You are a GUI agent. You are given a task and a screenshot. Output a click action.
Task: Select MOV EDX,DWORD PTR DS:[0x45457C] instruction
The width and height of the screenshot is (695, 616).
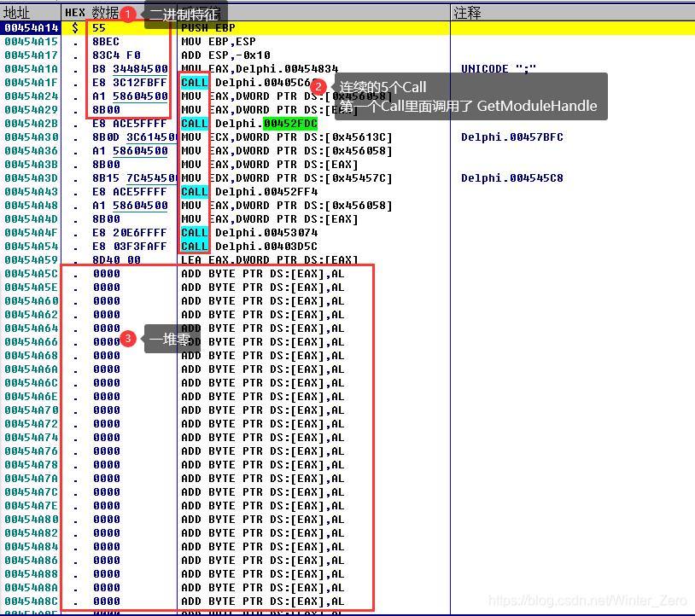click(x=287, y=178)
